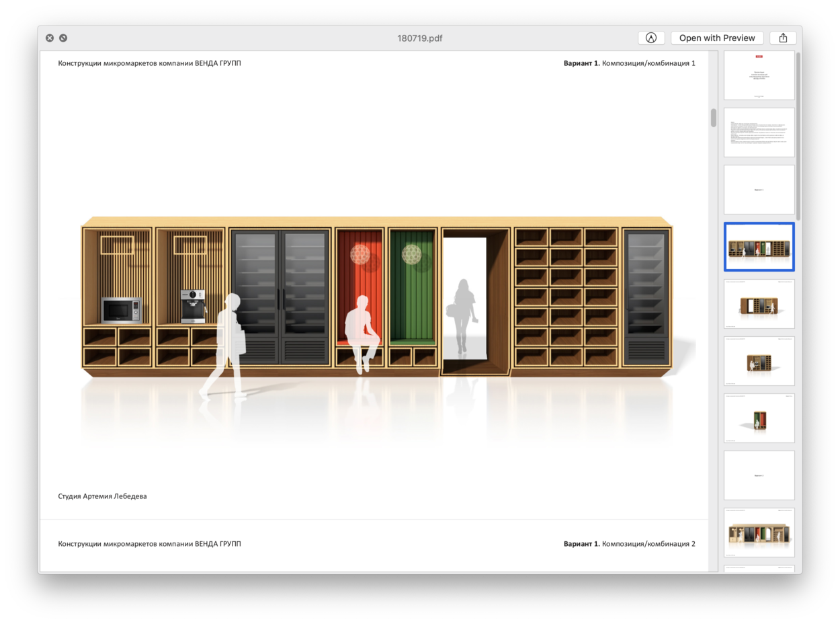The height and width of the screenshot is (624, 840).
Task: Click the main document scrollbar handle
Action: [714, 118]
